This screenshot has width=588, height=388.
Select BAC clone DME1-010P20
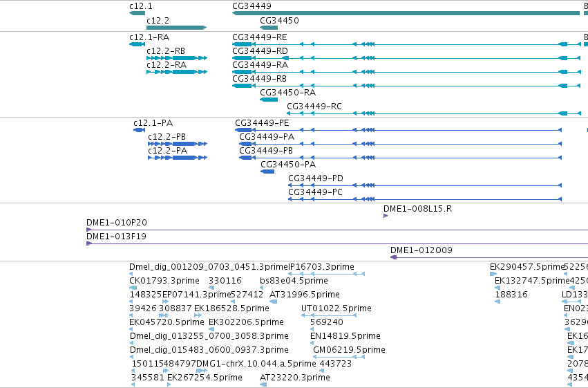click(337, 230)
